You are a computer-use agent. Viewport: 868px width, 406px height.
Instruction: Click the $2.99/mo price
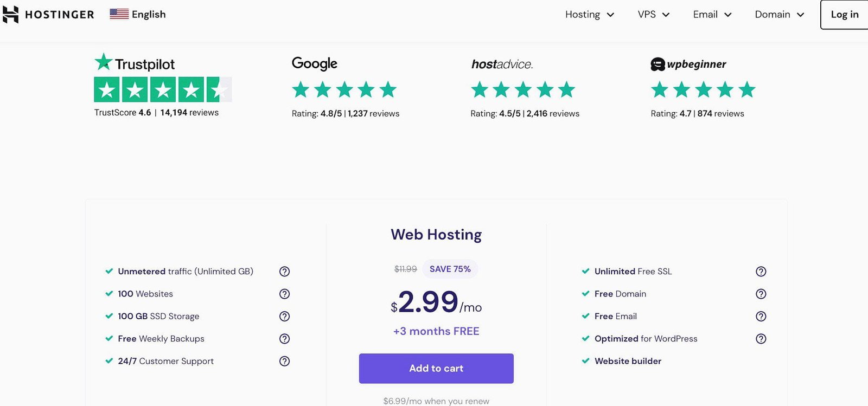436,303
